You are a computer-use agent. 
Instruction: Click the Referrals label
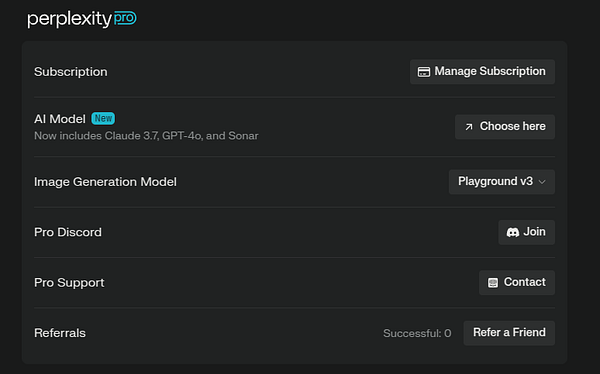point(60,333)
